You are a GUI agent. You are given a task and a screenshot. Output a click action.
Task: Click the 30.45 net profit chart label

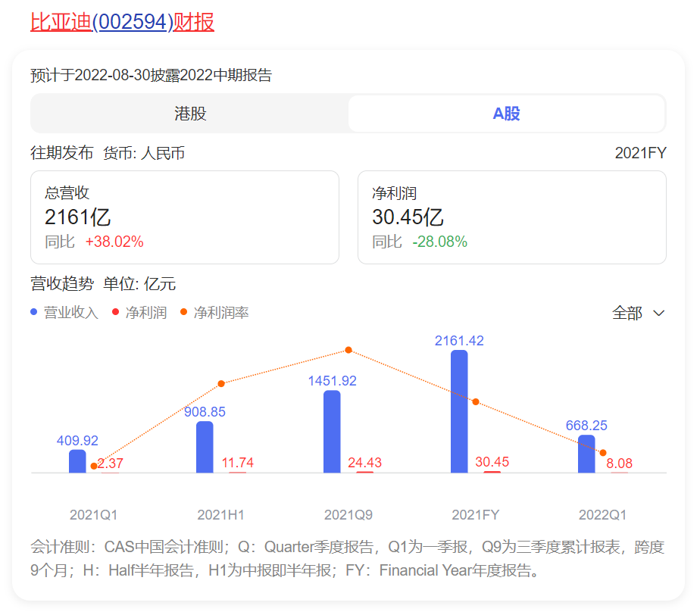tap(492, 462)
